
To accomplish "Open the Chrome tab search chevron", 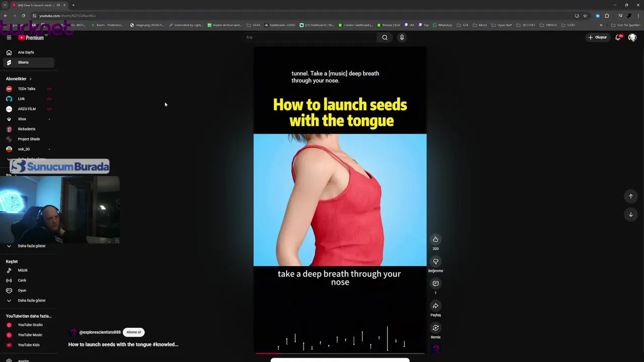I will click(5, 5).
